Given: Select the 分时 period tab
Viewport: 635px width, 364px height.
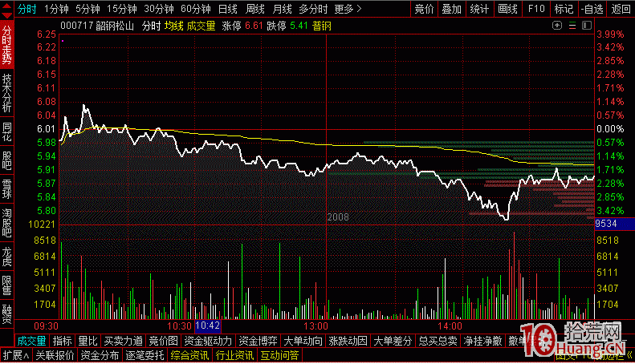Looking at the screenshot, I should (27, 9).
